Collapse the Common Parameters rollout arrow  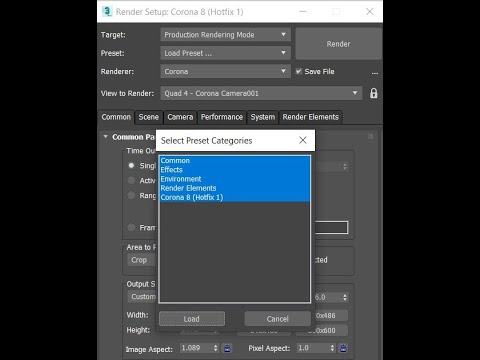tap(106, 137)
